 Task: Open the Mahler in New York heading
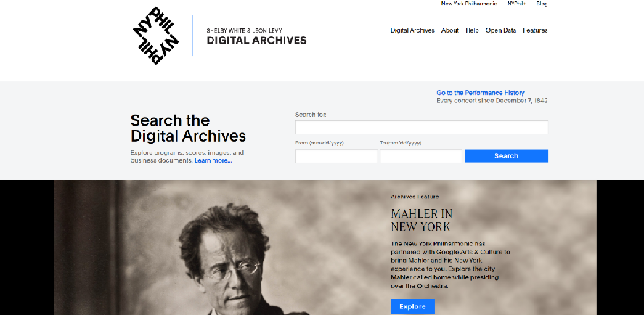421,220
